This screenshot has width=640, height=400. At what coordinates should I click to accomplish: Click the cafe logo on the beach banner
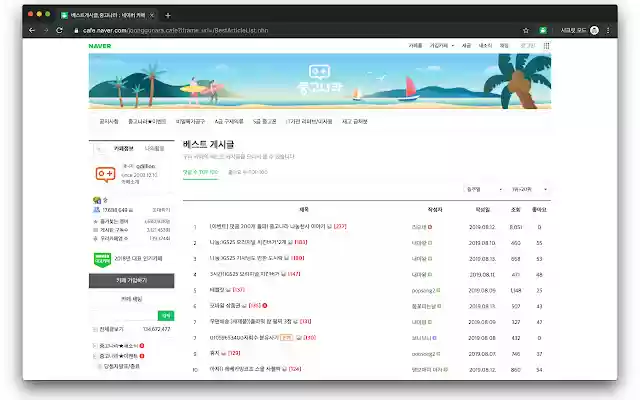click(320, 80)
